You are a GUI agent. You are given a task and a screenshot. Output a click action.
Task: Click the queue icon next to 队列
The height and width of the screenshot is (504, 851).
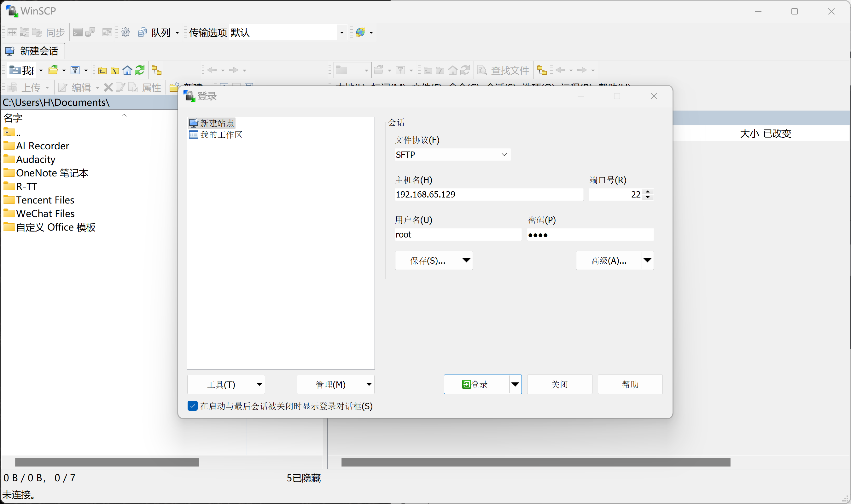point(143,32)
